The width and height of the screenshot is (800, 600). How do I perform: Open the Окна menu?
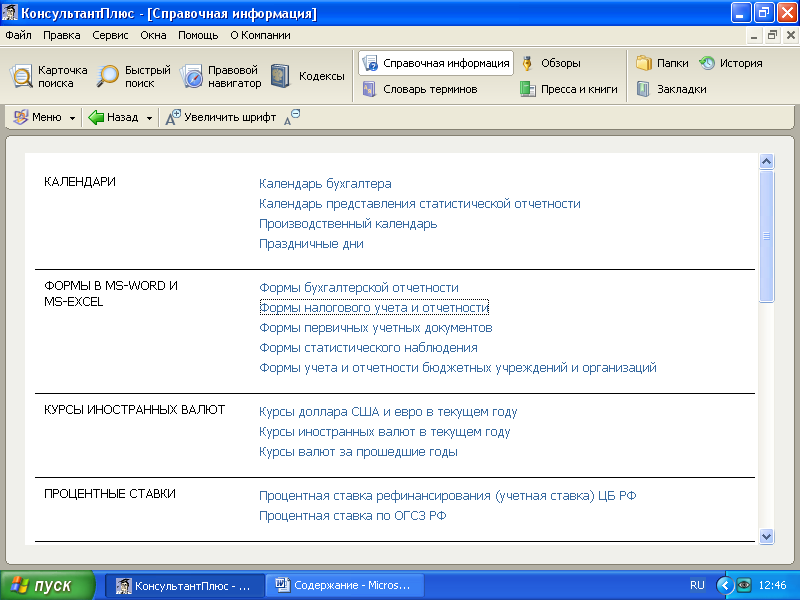pyautogui.click(x=153, y=35)
